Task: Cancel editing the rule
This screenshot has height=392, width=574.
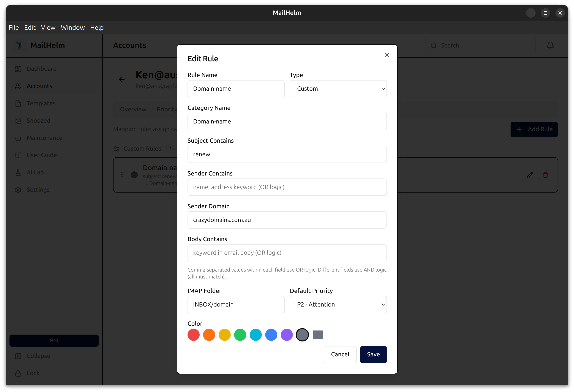Action: point(340,354)
